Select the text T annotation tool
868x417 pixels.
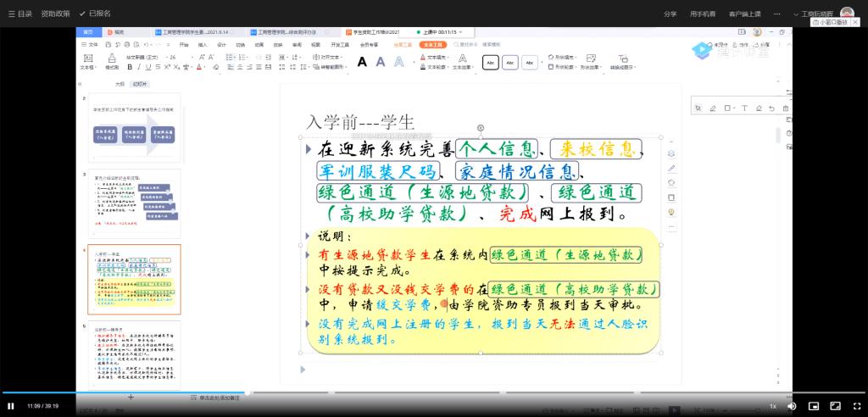click(744, 108)
